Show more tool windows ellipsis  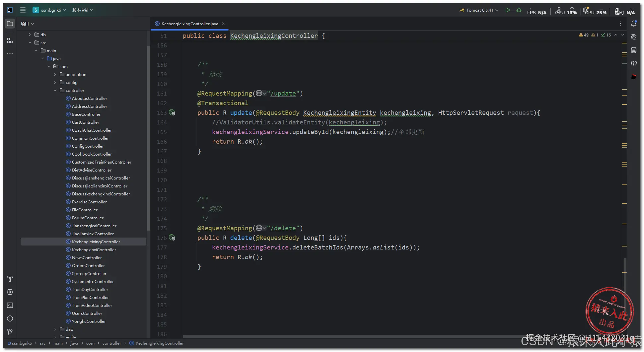(x=10, y=54)
